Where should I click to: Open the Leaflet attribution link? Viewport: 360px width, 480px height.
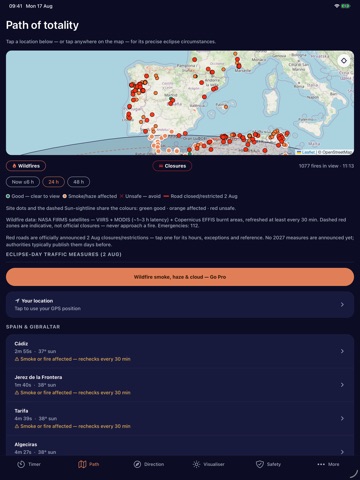click(308, 152)
